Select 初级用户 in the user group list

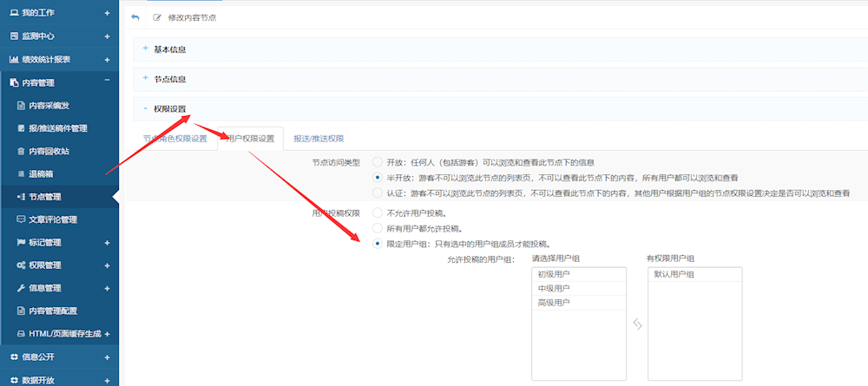[578, 274]
